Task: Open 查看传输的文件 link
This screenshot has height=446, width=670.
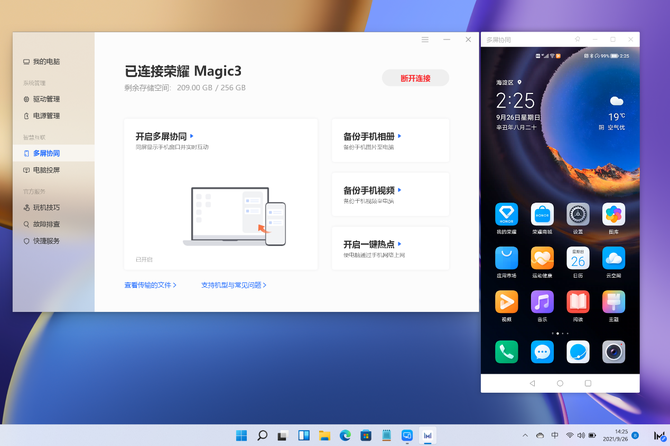Action: click(x=150, y=285)
